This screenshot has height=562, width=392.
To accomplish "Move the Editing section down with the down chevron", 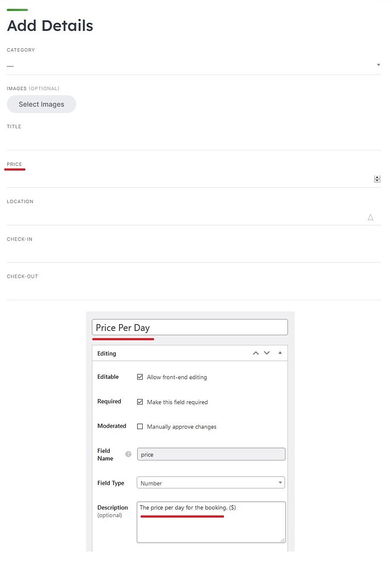I will point(267,353).
